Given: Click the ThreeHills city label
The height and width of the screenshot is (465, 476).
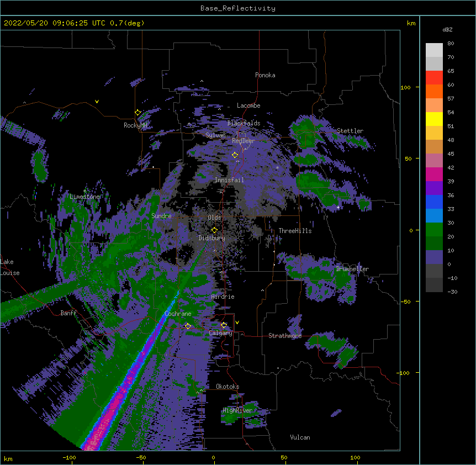Looking at the screenshot, I should point(295,231).
